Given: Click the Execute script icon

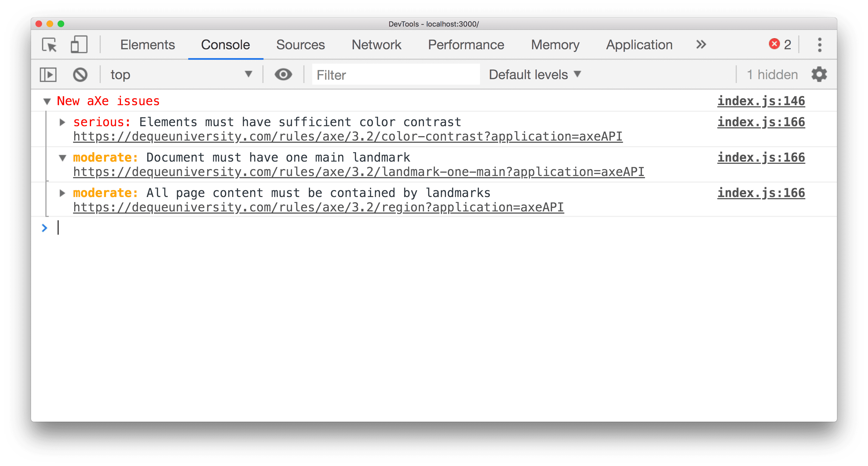Looking at the screenshot, I should 49,75.
